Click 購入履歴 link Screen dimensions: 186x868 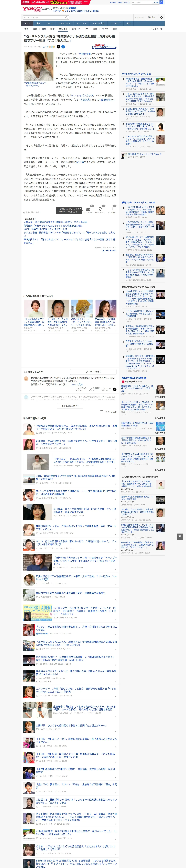[x=152, y=18]
